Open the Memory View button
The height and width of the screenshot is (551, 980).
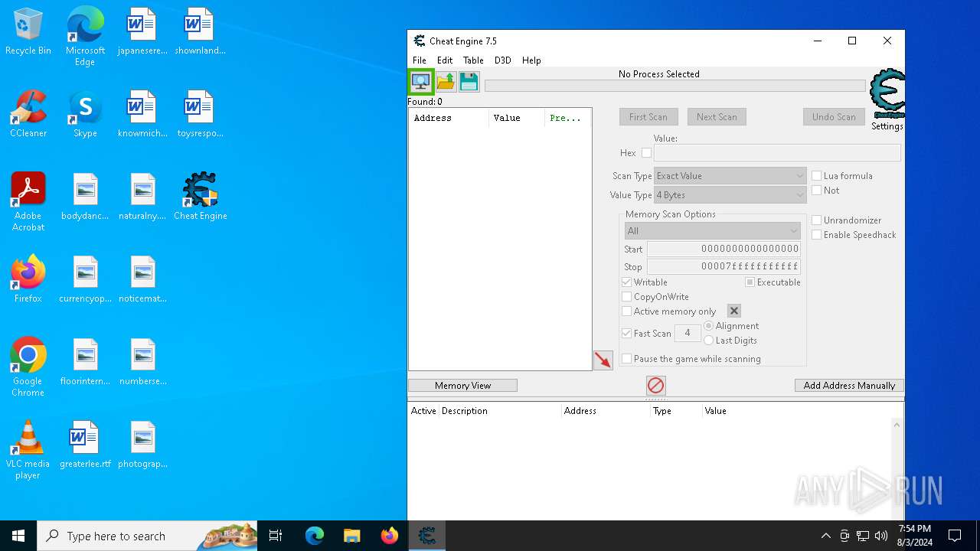[462, 386]
